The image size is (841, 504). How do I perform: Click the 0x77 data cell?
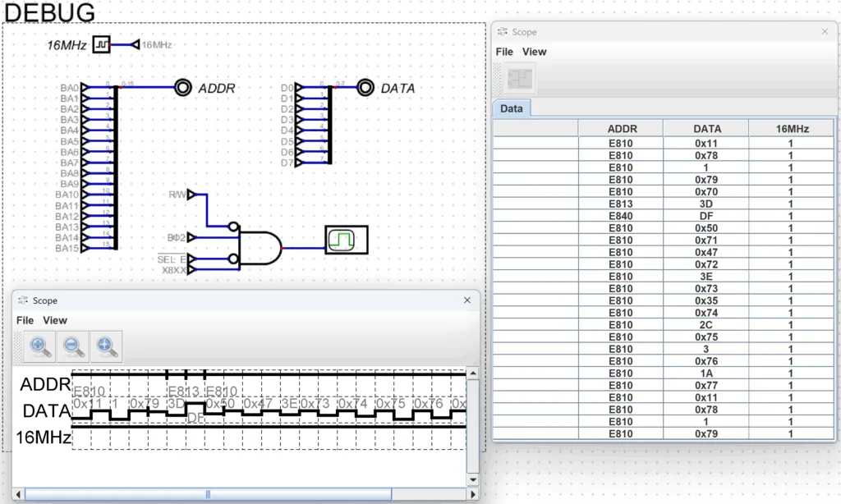(x=706, y=385)
